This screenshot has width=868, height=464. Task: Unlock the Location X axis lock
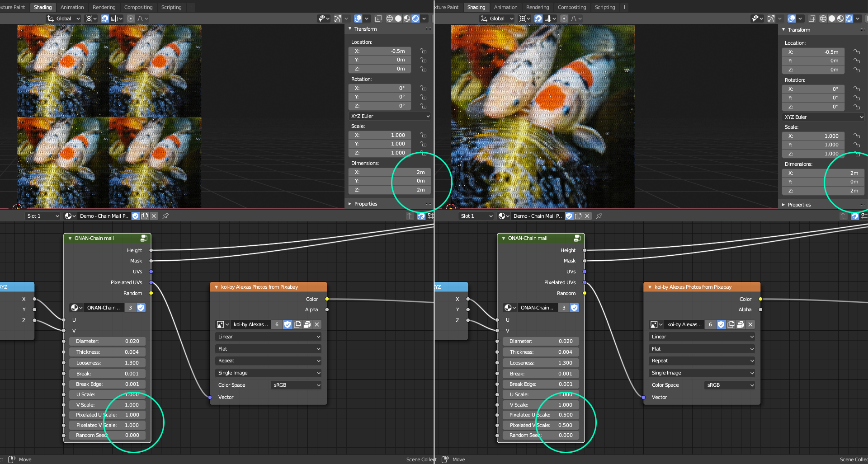[423, 51]
